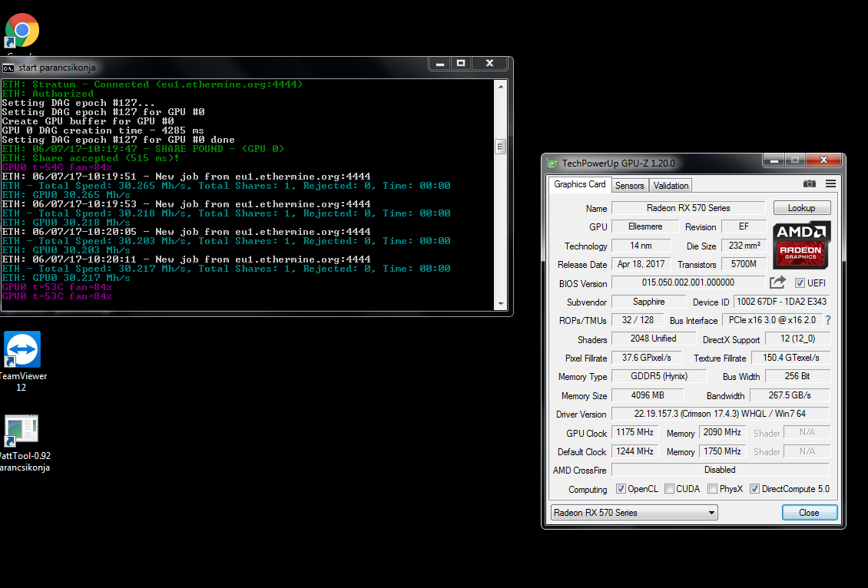
Task: Switch to the Graphics Card tab
Action: (x=580, y=184)
